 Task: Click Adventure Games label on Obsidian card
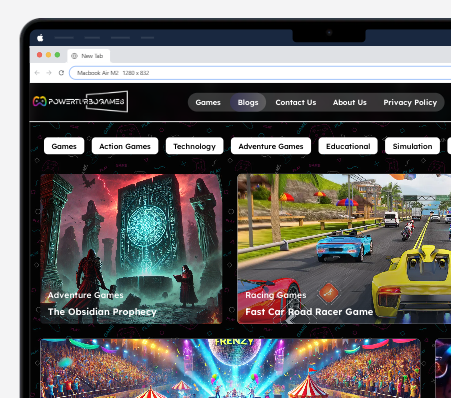pyautogui.click(x=85, y=295)
